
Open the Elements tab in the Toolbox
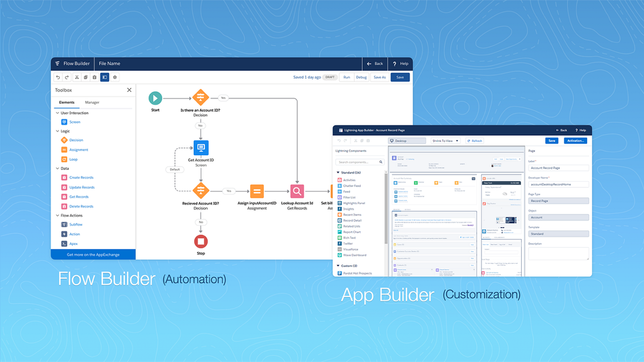pyautogui.click(x=66, y=102)
